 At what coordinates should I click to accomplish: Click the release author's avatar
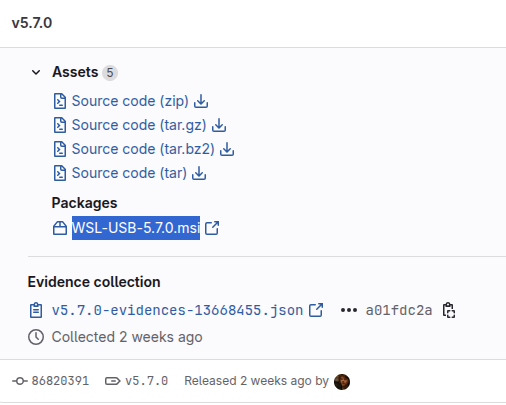pyautogui.click(x=342, y=382)
